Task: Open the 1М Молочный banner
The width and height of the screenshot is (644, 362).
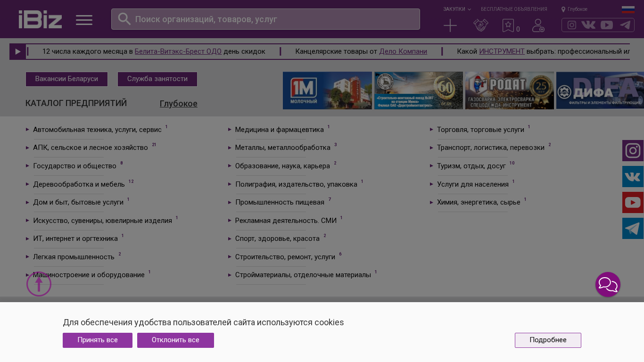Action: pos(327,90)
